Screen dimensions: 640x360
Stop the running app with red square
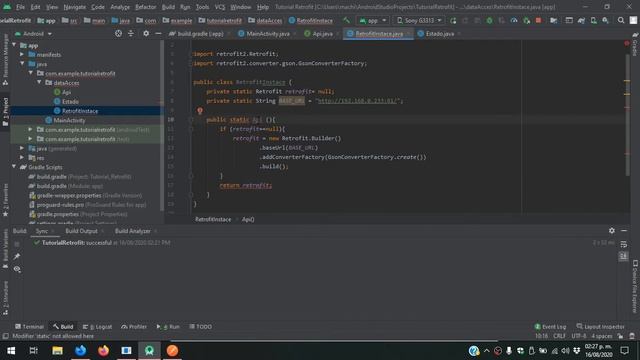538,20
